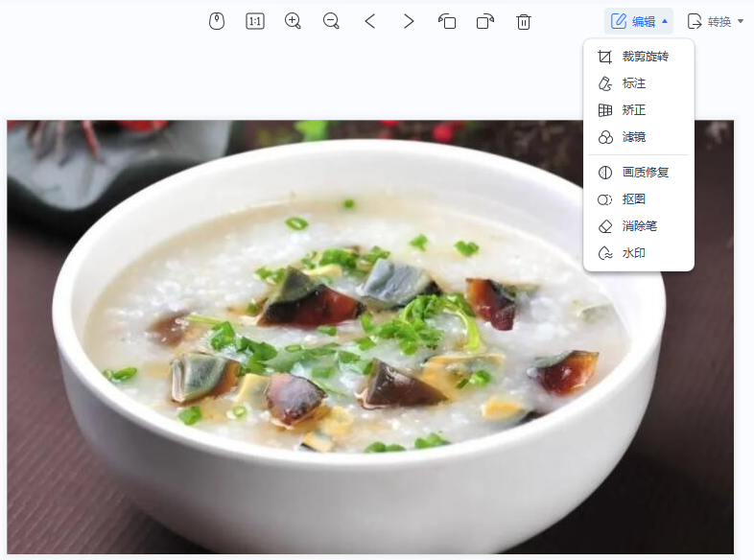Delete the current image with trash icon
This screenshot has height=560, width=754.
click(x=524, y=22)
